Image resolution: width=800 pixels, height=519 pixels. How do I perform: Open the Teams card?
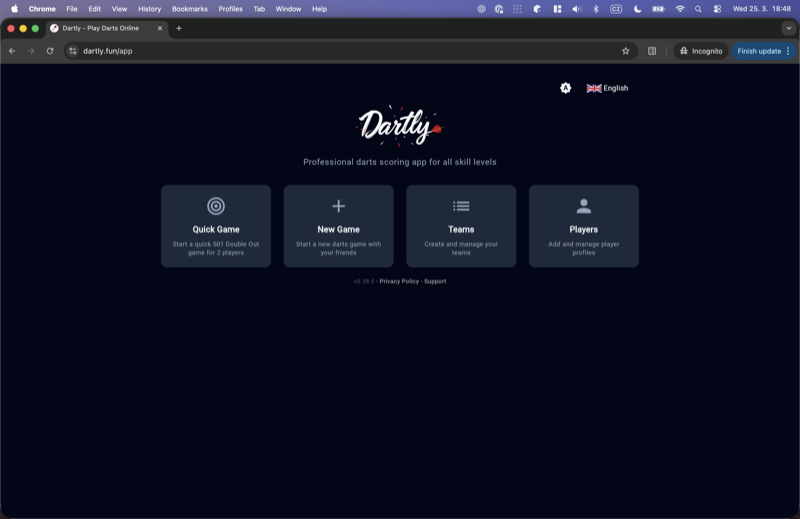coord(461,226)
